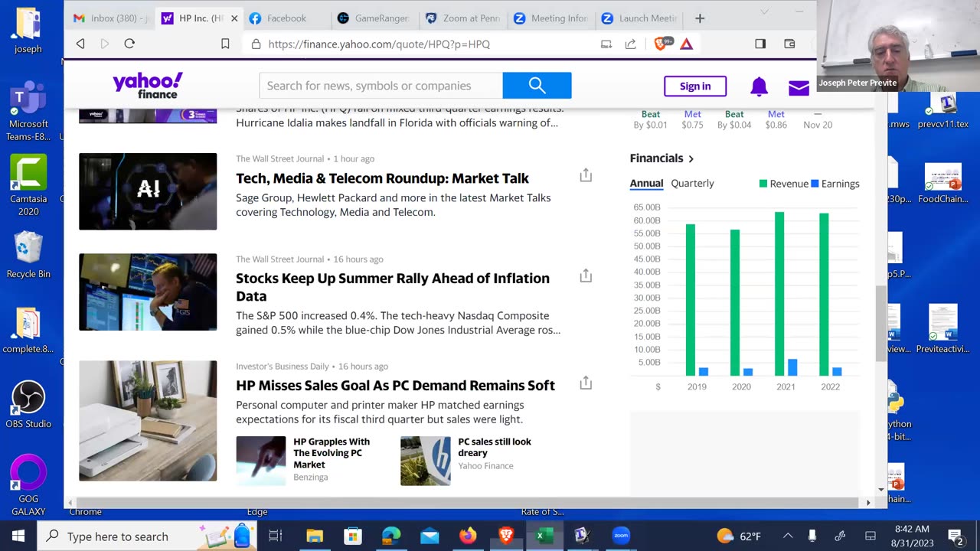Screen dimensions: 980x551
Task: Open Brave wallet icon
Action: click(789, 44)
